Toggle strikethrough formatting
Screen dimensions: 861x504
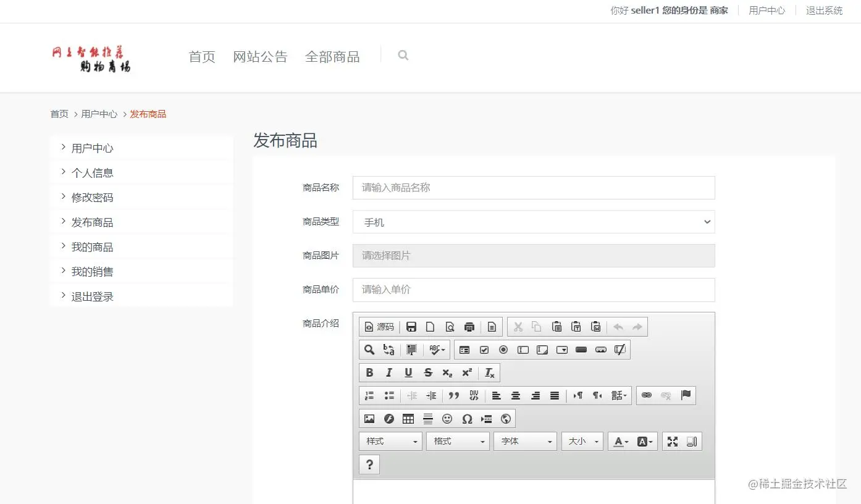point(428,372)
